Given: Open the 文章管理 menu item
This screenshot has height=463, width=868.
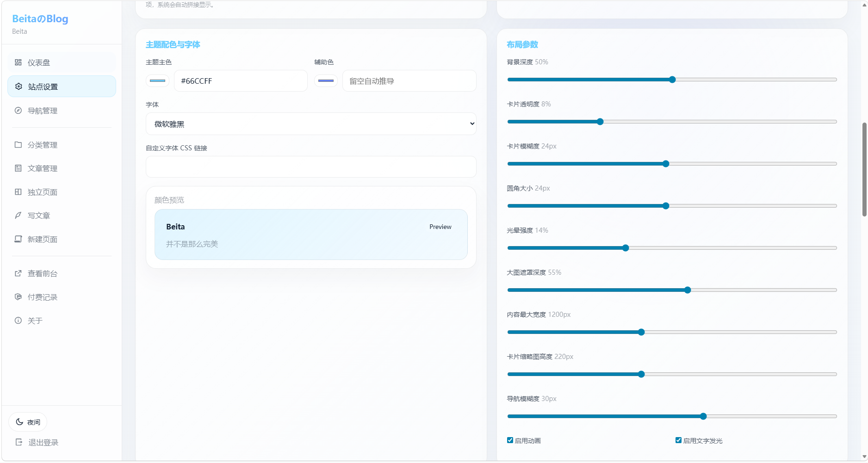Looking at the screenshot, I should click(43, 168).
